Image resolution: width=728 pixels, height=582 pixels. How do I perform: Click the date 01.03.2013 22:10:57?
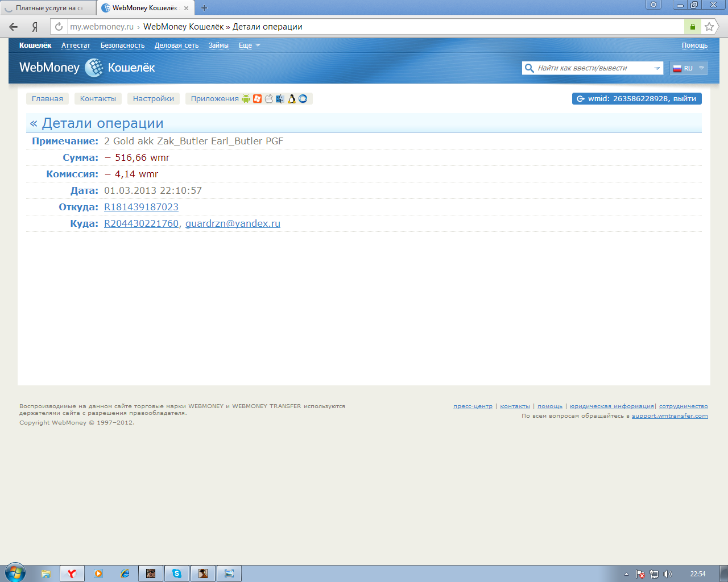tap(153, 191)
